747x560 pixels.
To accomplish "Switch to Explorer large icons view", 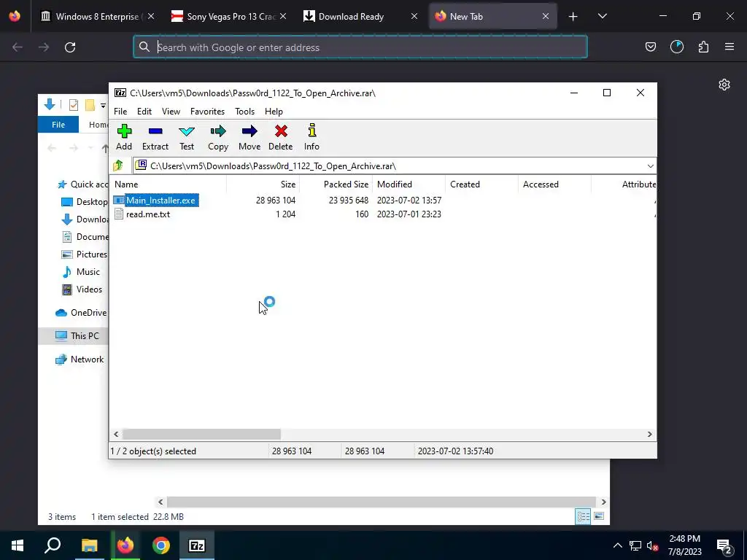I will [x=599, y=516].
